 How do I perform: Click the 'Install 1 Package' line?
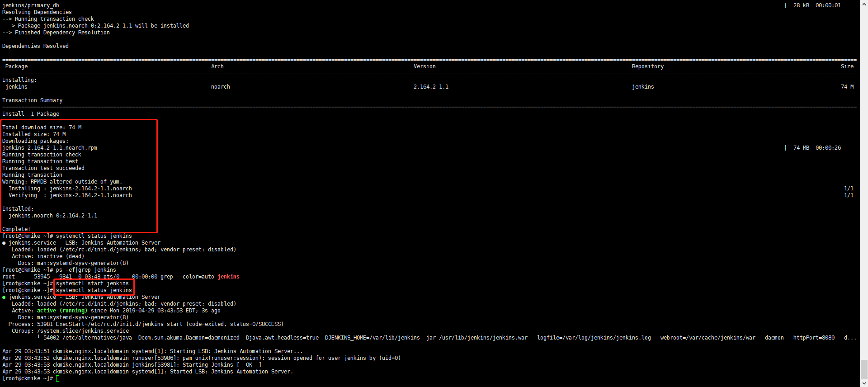pyautogui.click(x=31, y=114)
